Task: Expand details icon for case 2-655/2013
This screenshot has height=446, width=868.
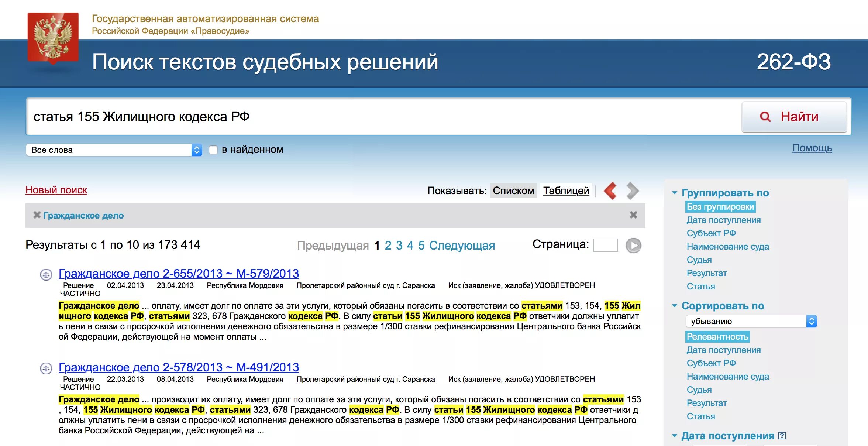Action: coord(46,274)
